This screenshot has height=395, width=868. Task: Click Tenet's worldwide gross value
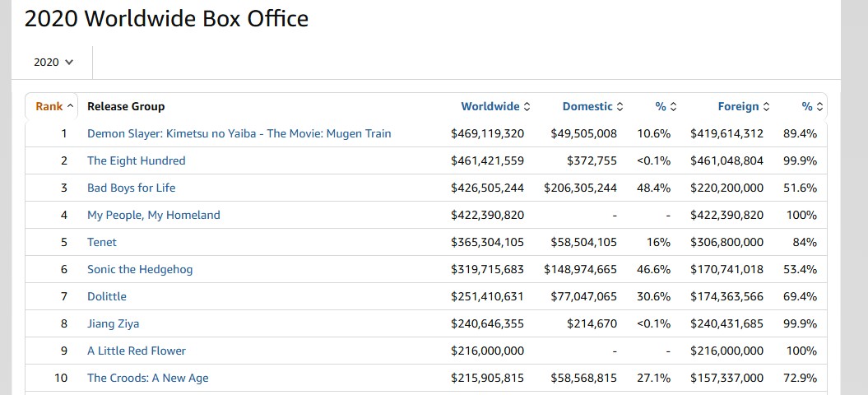pos(487,242)
